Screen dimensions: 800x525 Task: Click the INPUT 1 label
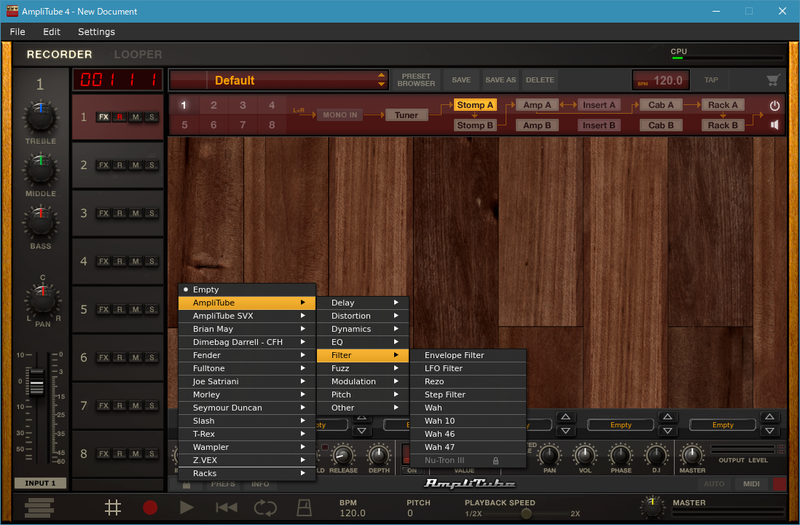click(x=40, y=483)
